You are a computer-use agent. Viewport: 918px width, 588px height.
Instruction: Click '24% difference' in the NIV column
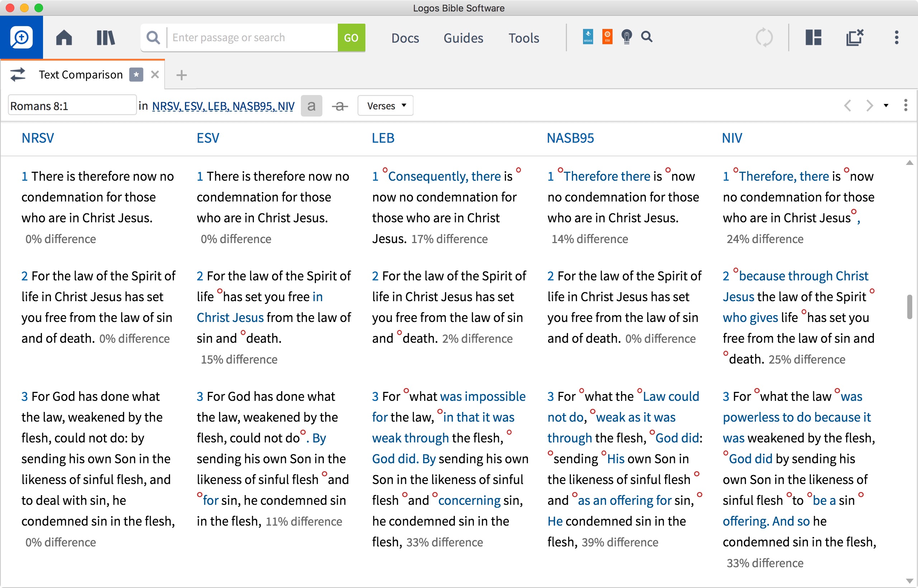tap(765, 239)
